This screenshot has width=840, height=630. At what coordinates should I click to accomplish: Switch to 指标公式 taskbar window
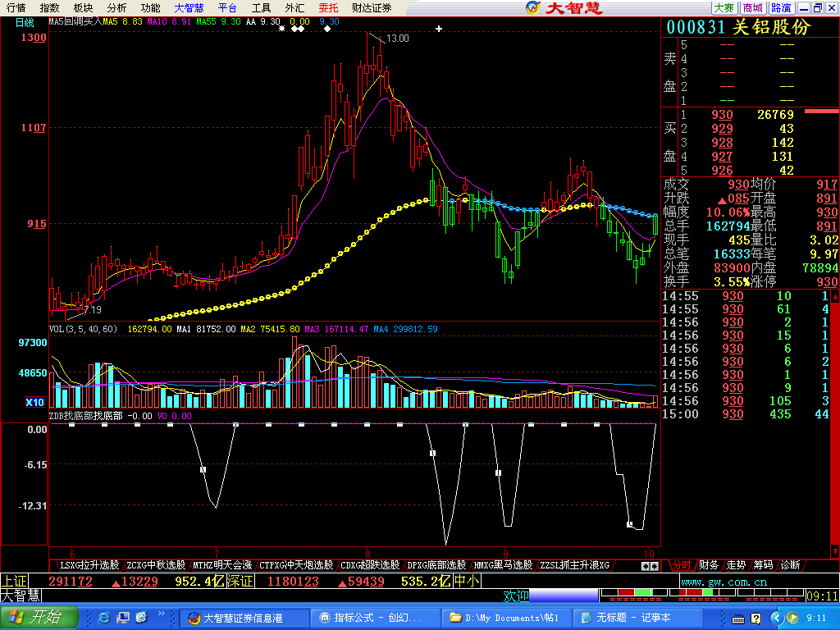pos(375,618)
